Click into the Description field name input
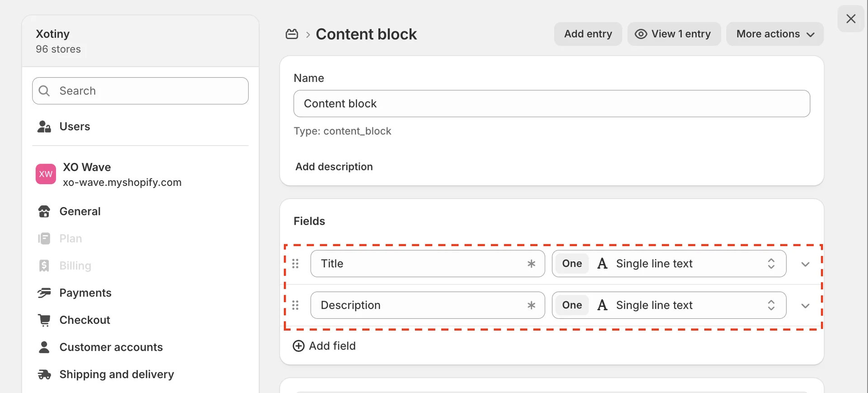This screenshot has height=393, width=868. click(428, 305)
